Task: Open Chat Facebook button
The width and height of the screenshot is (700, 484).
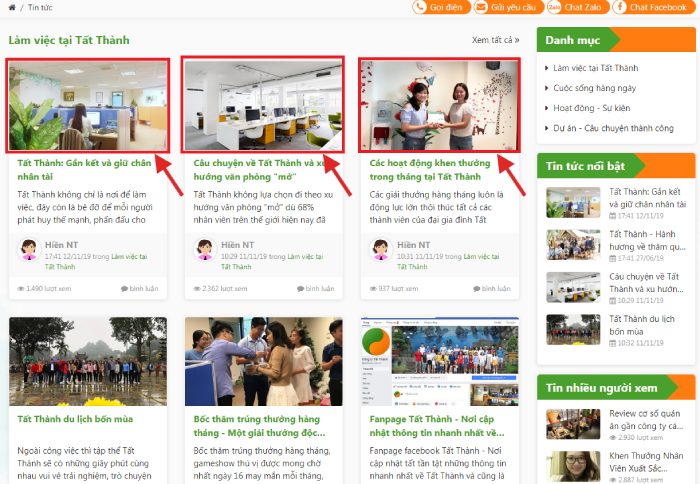Action: (653, 7)
